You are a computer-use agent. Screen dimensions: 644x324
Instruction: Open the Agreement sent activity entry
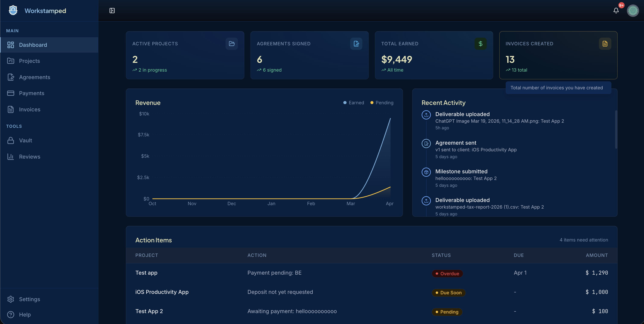click(x=456, y=143)
